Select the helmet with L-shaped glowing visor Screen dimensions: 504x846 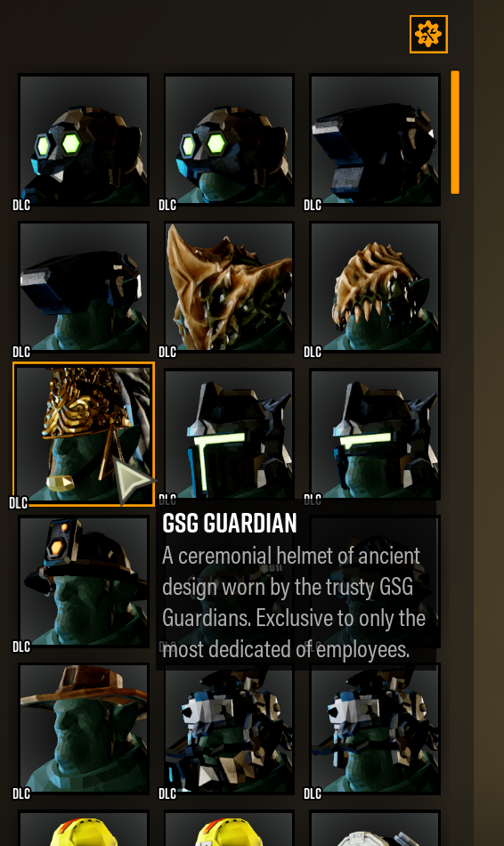(230, 435)
